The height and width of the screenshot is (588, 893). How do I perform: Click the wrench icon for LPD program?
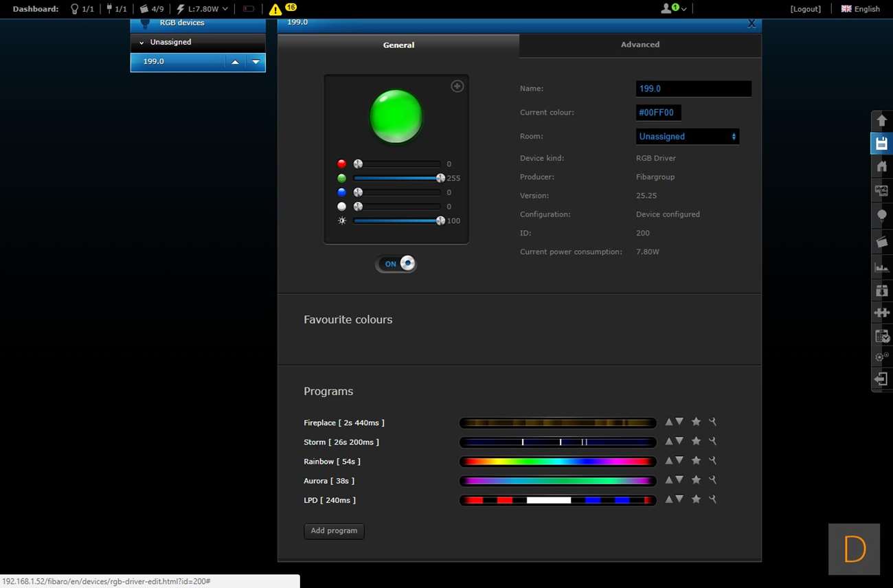click(712, 499)
